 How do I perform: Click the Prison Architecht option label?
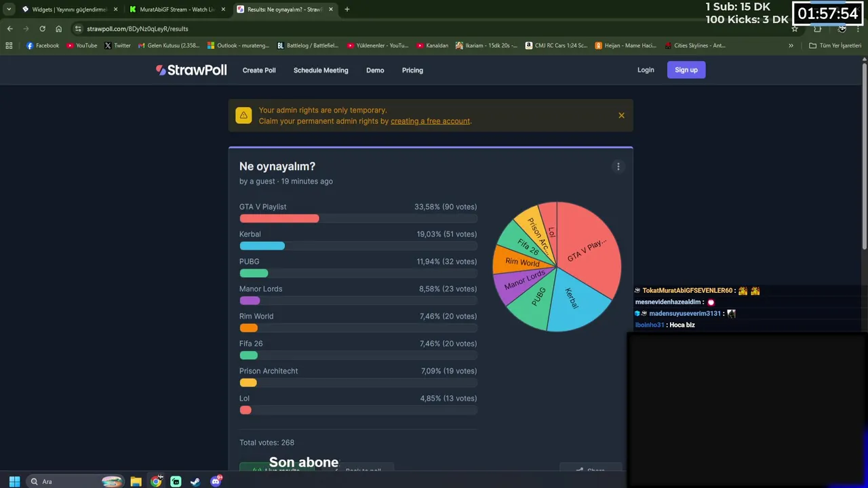269,371
